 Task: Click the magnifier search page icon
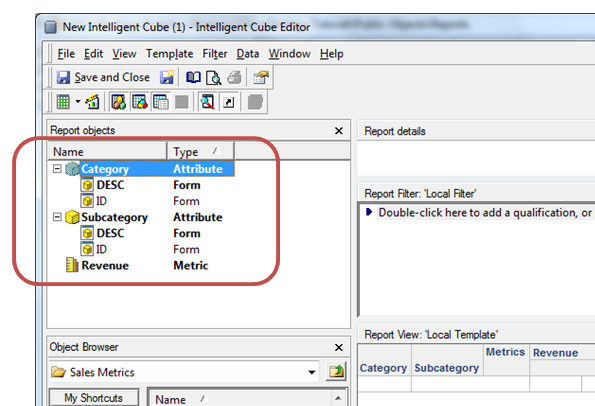tap(208, 102)
